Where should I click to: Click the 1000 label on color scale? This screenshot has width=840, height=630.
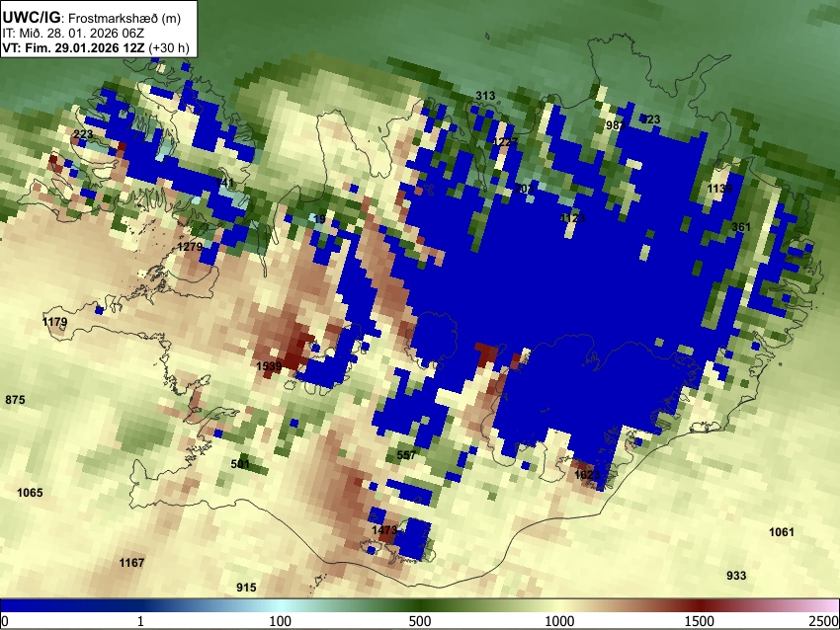click(x=559, y=621)
